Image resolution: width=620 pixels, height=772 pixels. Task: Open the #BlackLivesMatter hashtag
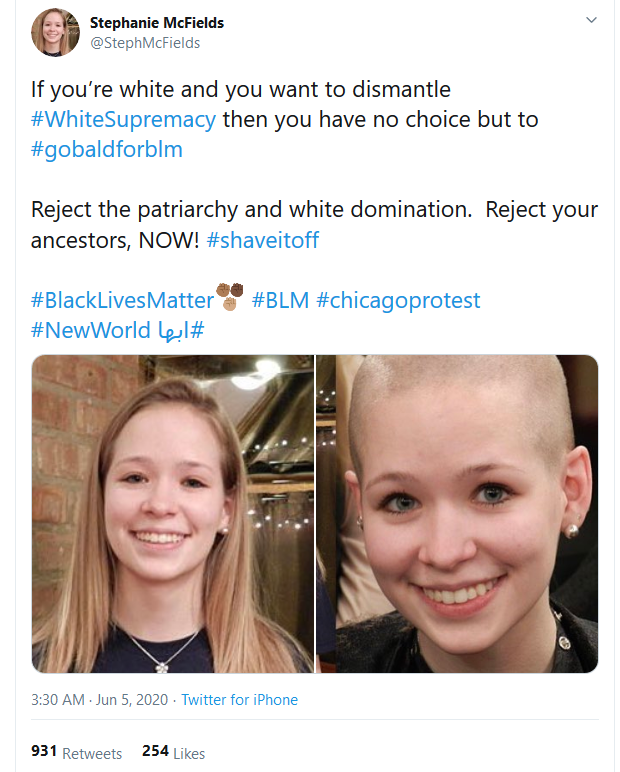click(x=122, y=300)
